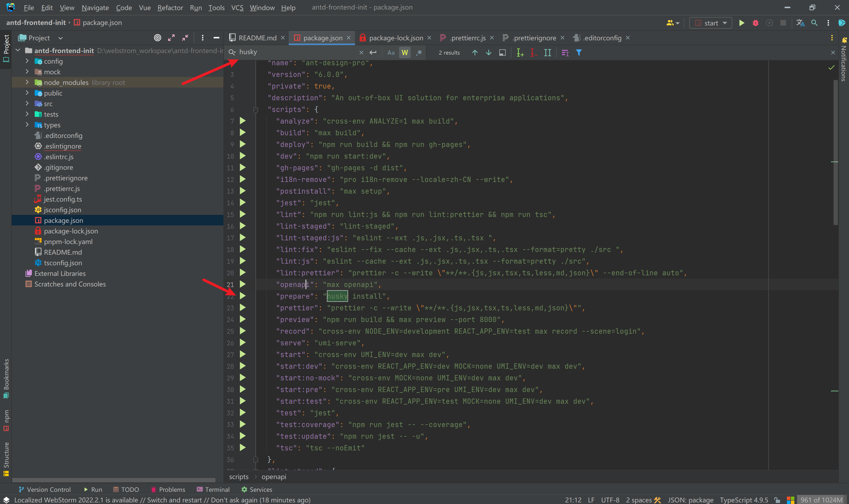Open the translate icon in the toolbar
The height and width of the screenshot is (504, 849).
pyautogui.click(x=800, y=23)
